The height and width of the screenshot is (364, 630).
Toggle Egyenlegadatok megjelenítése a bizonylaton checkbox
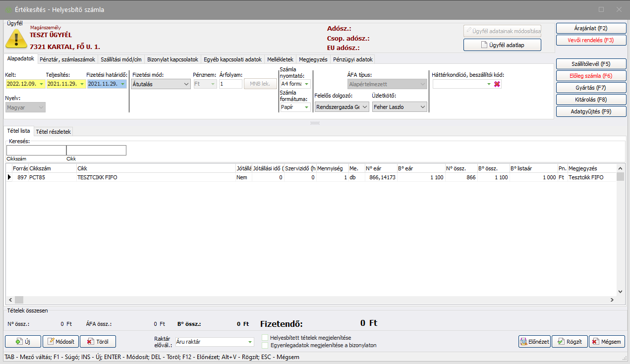[x=265, y=345]
